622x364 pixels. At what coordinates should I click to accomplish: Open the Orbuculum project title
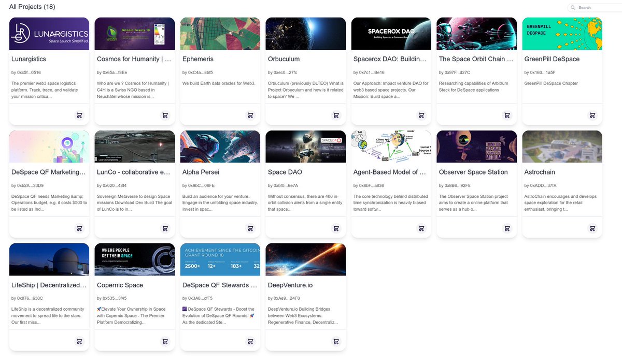coord(284,59)
